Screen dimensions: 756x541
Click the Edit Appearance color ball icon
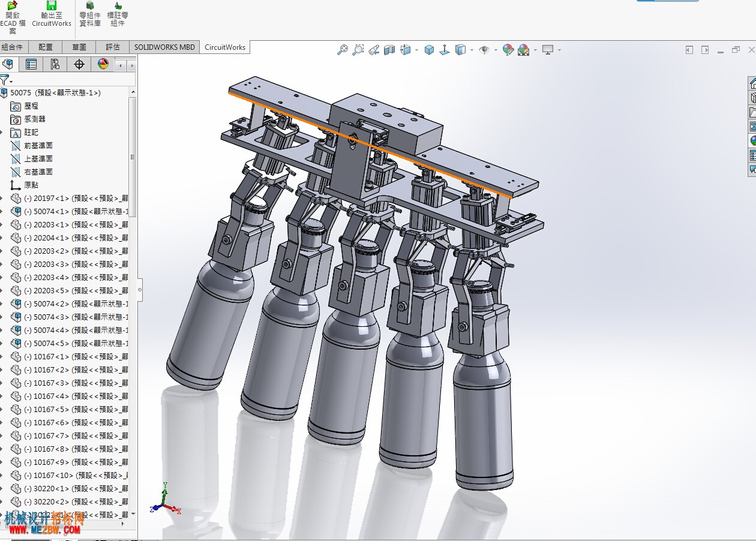tap(508, 50)
